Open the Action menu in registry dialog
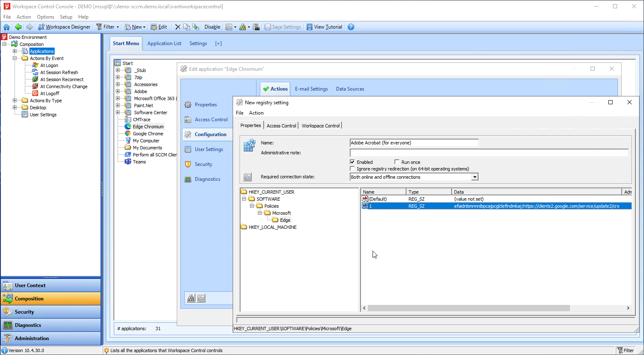The image size is (644, 355). pos(256,113)
